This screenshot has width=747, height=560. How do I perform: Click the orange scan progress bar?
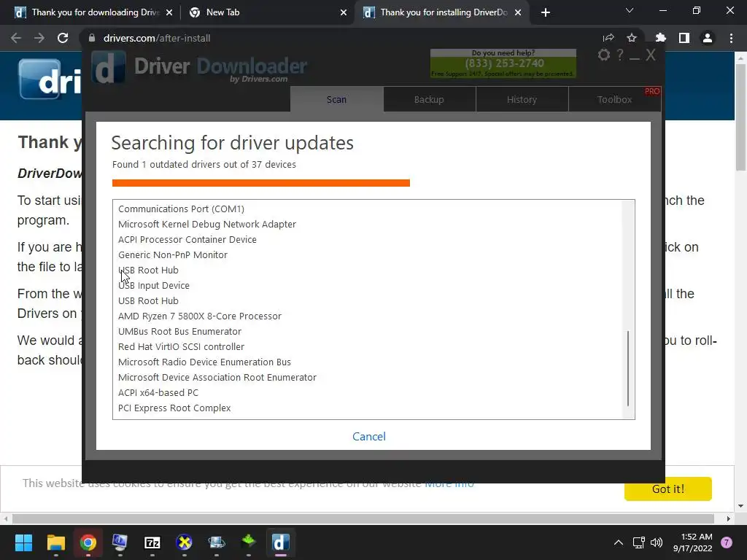click(261, 183)
